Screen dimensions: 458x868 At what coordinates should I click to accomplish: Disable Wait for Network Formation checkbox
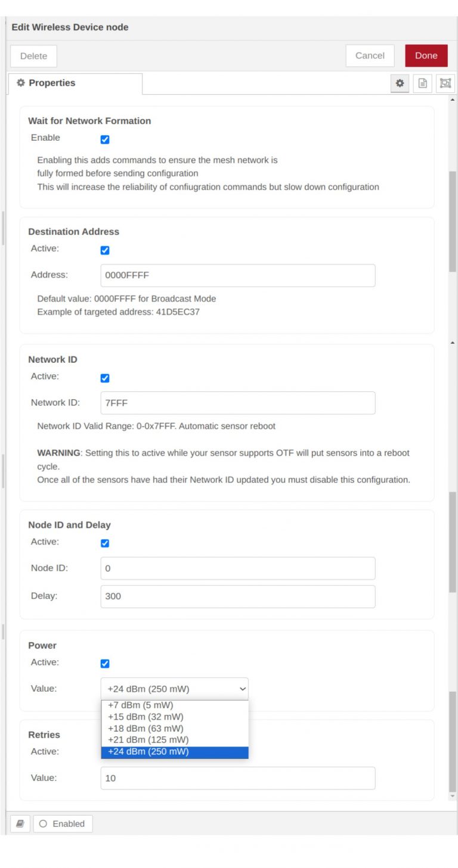[104, 139]
